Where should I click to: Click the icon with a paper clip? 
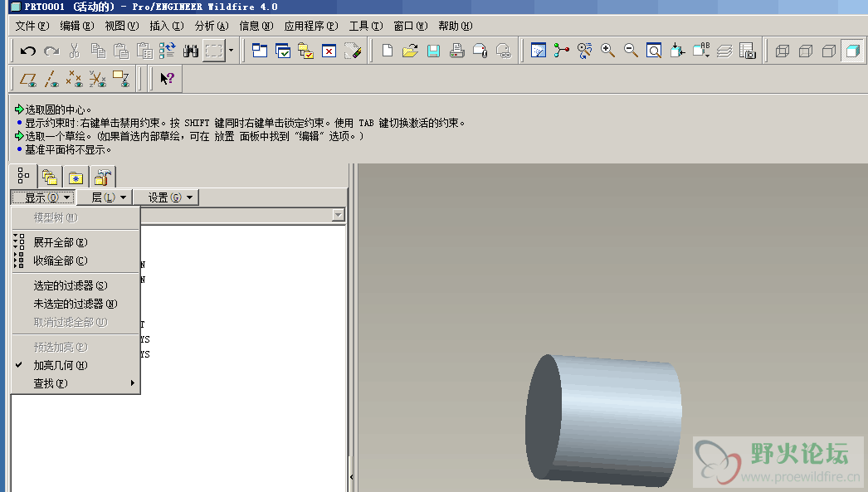click(480, 51)
